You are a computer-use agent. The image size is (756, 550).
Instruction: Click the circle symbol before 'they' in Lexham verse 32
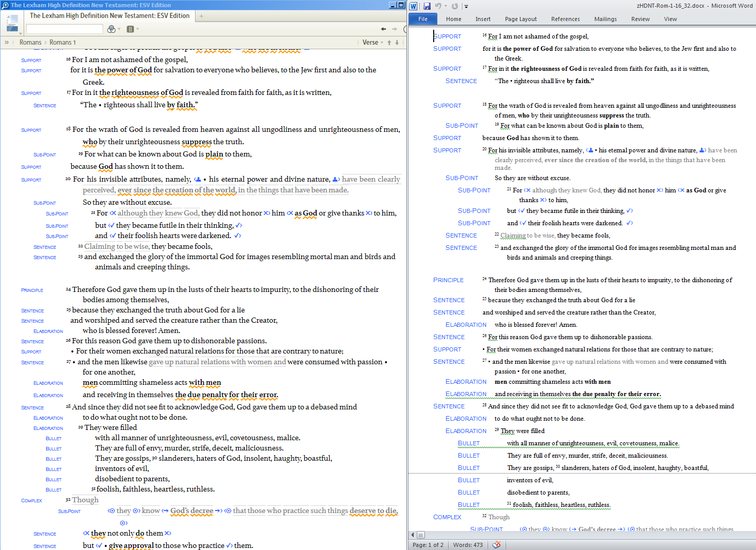(x=111, y=510)
